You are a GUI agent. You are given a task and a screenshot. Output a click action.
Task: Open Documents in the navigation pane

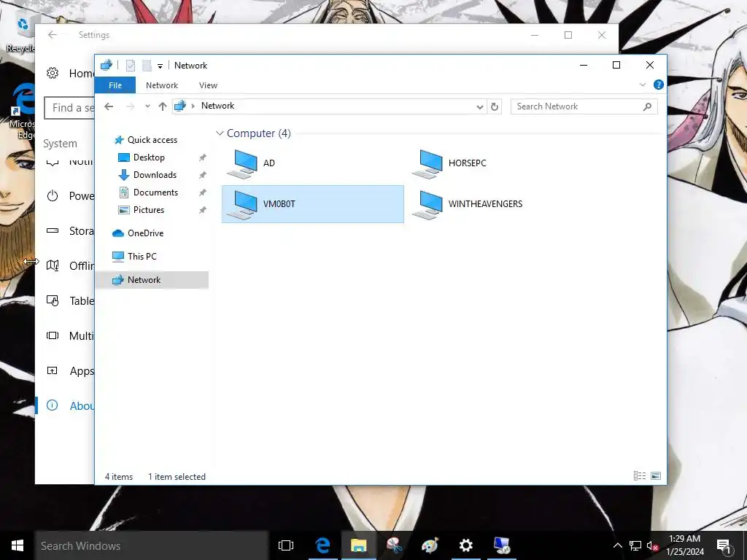pos(148,192)
